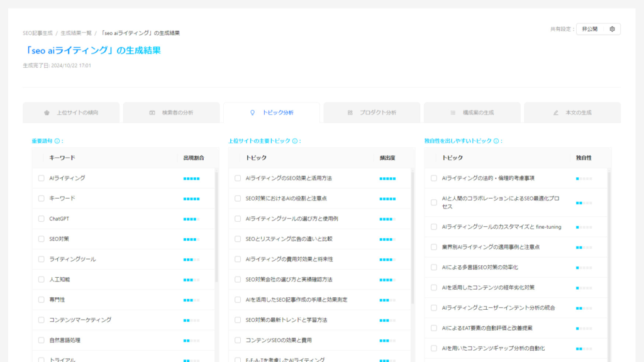Check AIライティングの法的・倫理的考慮事項 checkbox
Image resolution: width=644 pixels, height=362 pixels.
[434, 178]
